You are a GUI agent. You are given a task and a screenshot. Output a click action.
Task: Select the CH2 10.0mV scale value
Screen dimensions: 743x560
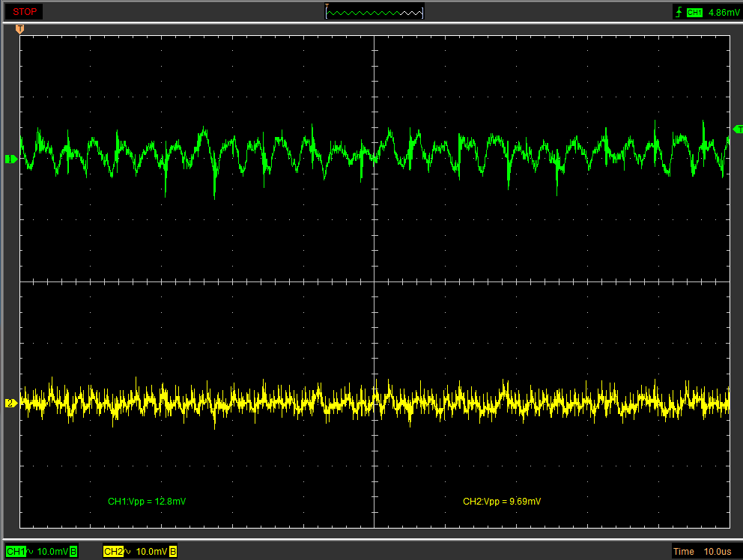tap(151, 552)
